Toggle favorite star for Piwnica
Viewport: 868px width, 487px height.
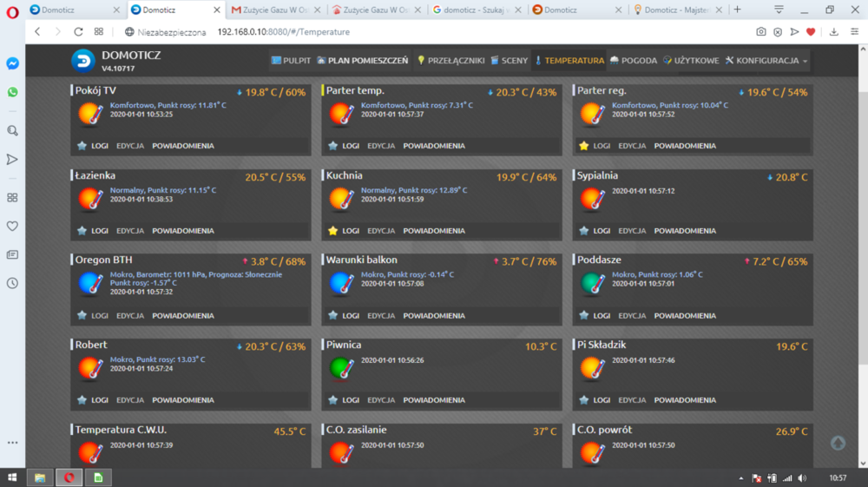click(332, 399)
